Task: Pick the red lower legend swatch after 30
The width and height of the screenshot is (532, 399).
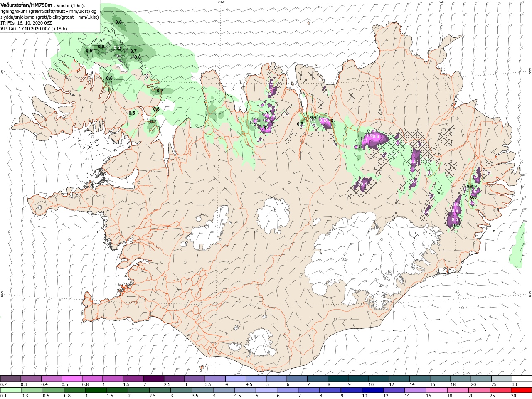Action: (x=521, y=390)
